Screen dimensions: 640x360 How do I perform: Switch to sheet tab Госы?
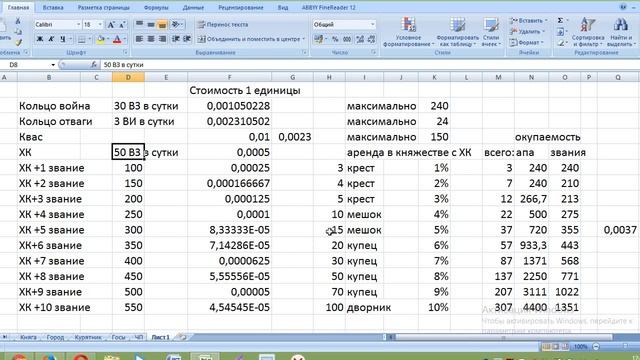click(x=118, y=337)
